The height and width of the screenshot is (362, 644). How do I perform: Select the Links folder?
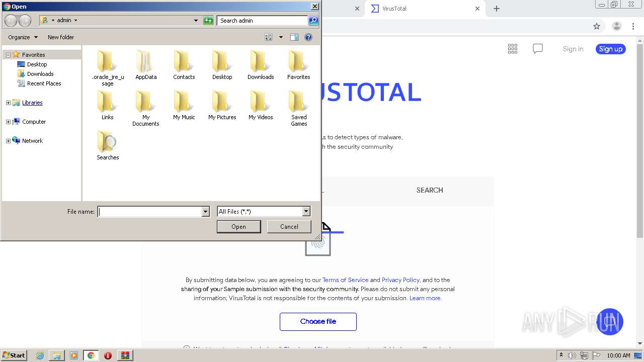108,105
